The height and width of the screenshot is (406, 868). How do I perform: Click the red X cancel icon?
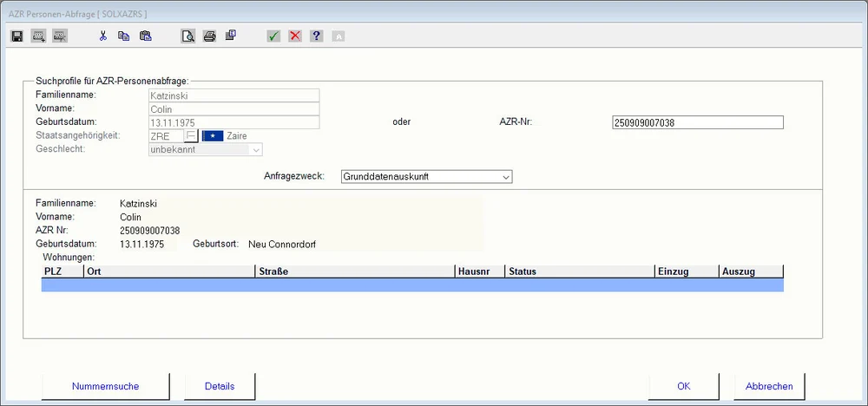coord(295,36)
